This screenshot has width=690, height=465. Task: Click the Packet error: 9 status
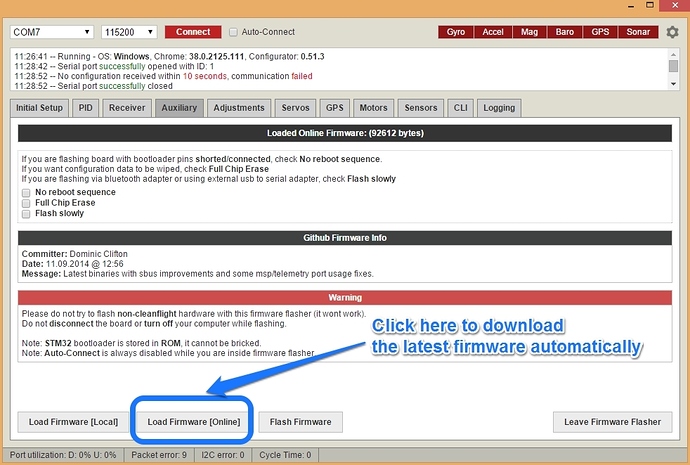(159, 455)
